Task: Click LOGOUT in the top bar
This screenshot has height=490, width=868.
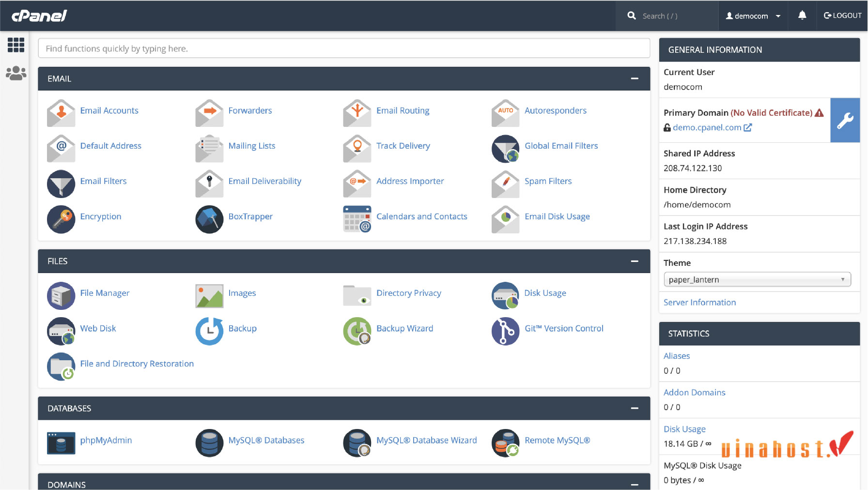Action: click(842, 15)
